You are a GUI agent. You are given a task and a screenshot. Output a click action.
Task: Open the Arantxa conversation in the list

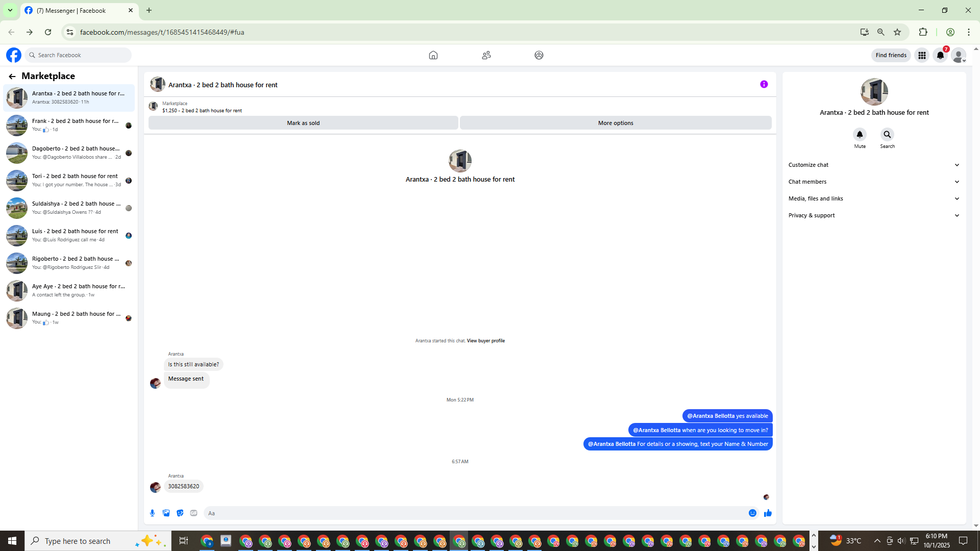point(69,97)
